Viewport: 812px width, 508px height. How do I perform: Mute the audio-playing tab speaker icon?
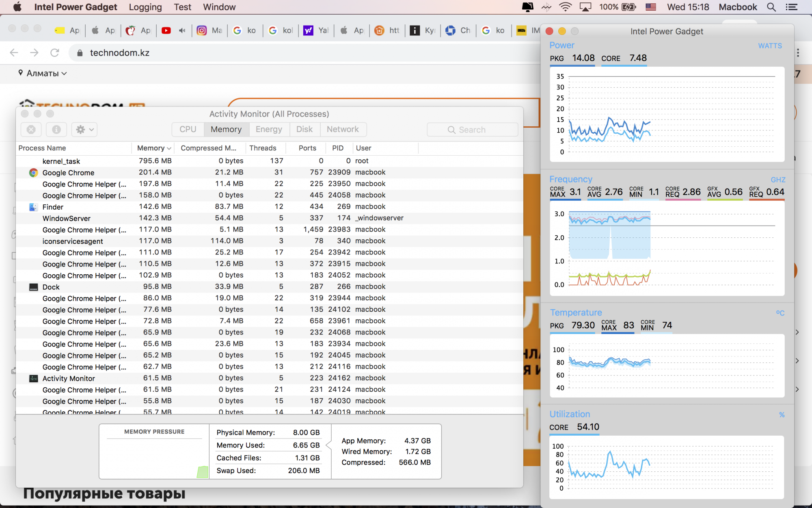pyautogui.click(x=182, y=30)
